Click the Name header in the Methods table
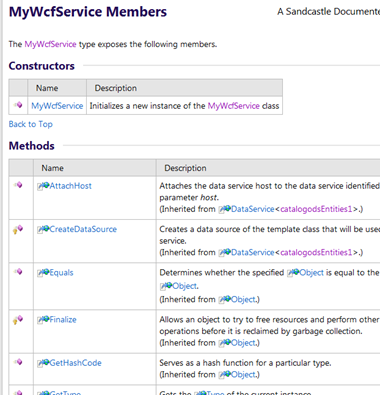The width and height of the screenshot is (380, 395). [x=52, y=168]
